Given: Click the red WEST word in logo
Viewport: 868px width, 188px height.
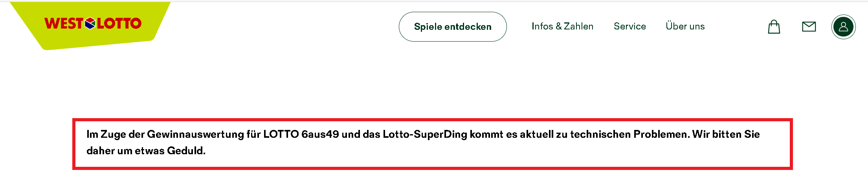Looking at the screenshot, I should [64, 24].
